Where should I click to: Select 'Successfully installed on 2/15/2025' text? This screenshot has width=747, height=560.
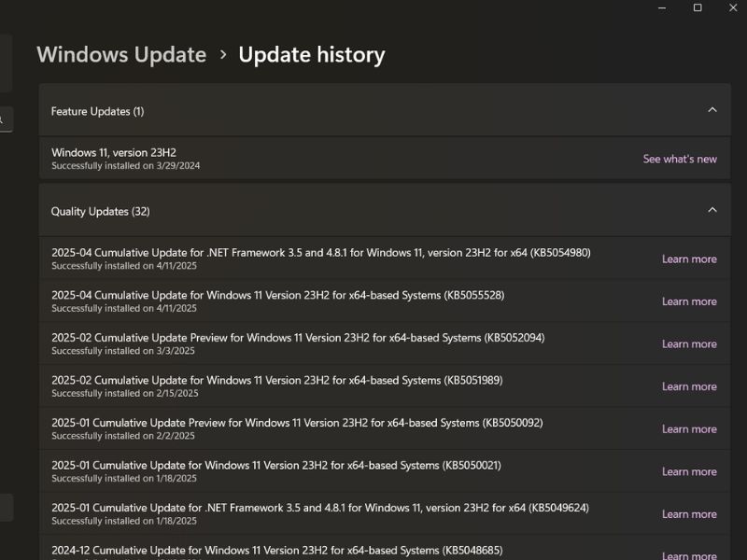click(125, 393)
